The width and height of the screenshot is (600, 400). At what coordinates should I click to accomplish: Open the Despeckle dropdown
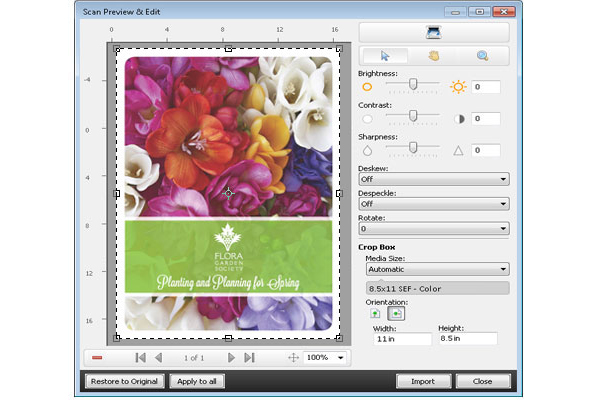[x=433, y=204]
